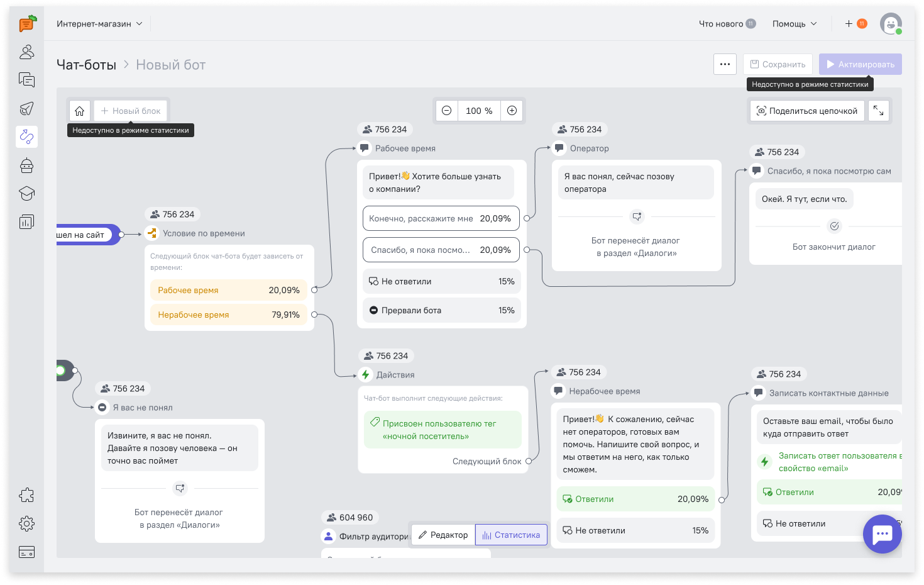The image size is (924, 585).
Task: Expand canvas to fullscreen
Action: point(878,111)
